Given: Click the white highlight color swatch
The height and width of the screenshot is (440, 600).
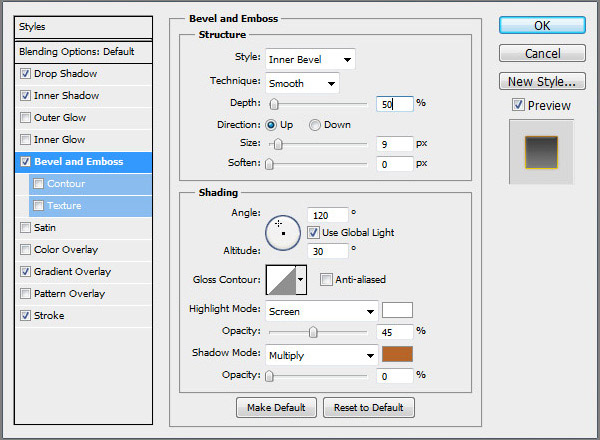Looking at the screenshot, I should [x=397, y=310].
